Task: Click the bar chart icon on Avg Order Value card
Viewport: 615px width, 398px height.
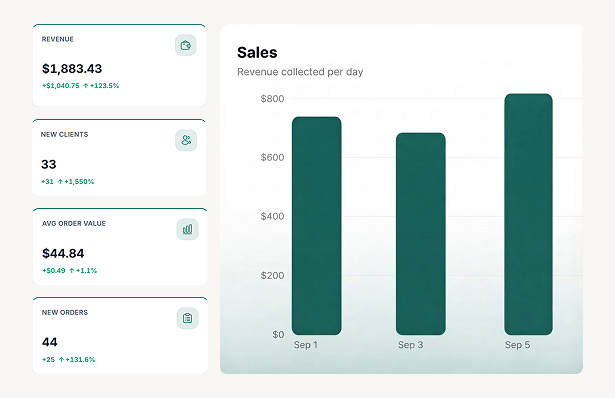Action: 187,229
